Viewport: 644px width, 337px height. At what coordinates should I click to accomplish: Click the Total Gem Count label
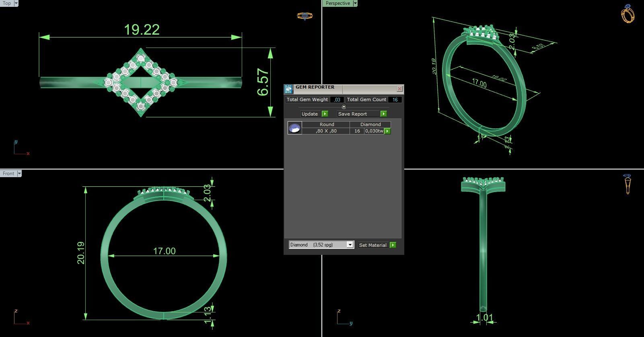366,99
